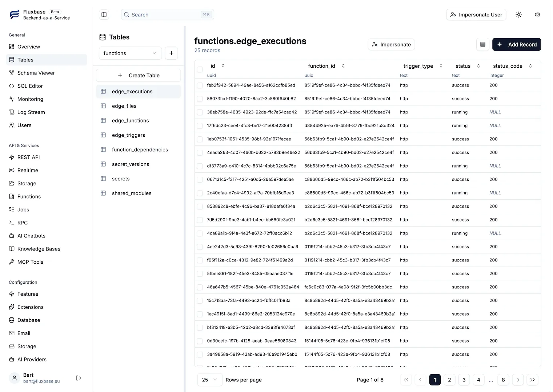
Task: Open the Monitoring panel
Action: 30,99
